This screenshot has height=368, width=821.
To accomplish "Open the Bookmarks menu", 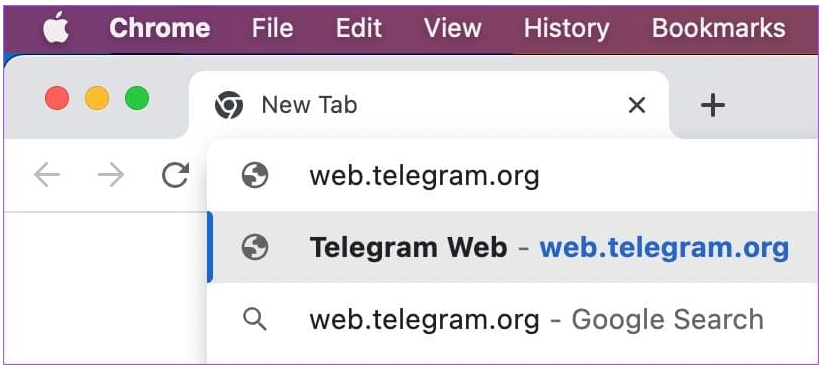I will (x=718, y=28).
